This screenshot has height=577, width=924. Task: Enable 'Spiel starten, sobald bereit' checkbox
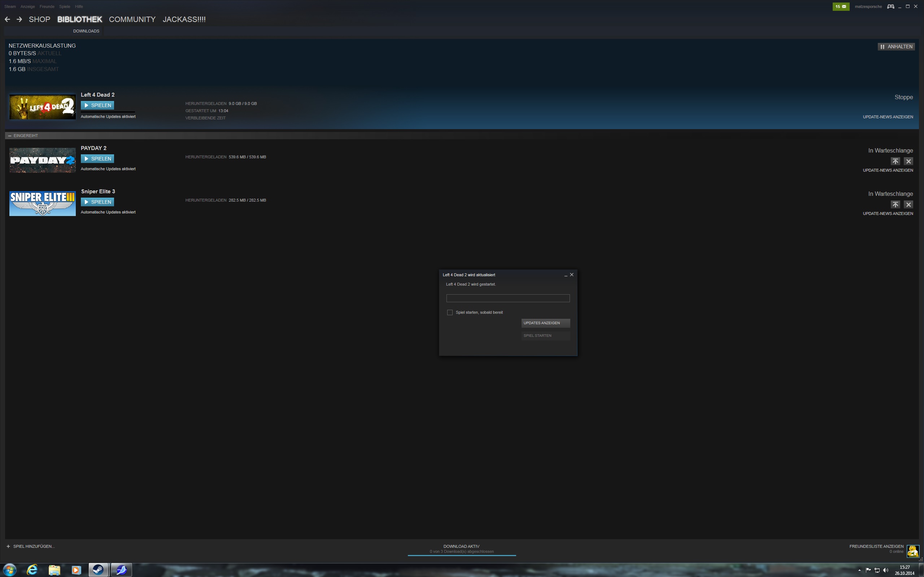pyautogui.click(x=450, y=313)
